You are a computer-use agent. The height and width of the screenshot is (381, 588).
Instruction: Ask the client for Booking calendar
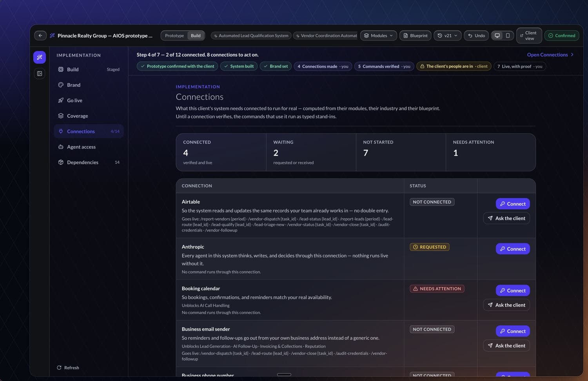(506, 305)
